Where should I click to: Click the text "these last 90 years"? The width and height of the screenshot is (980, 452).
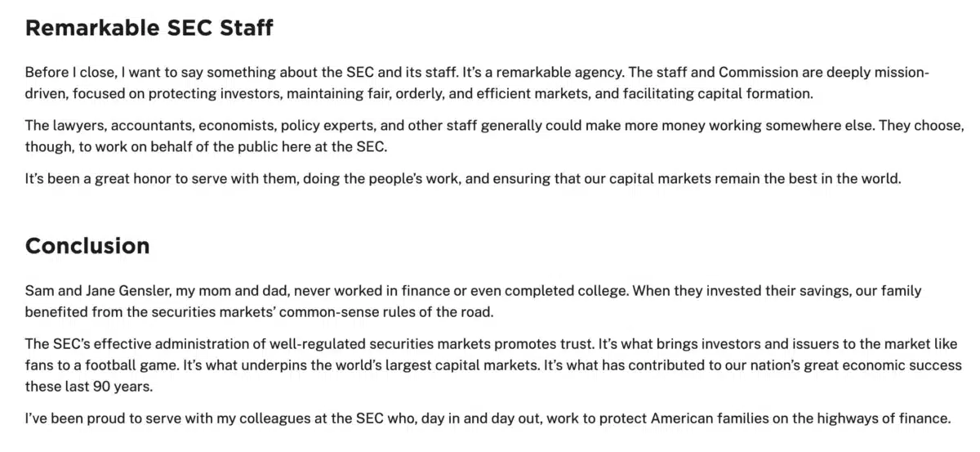(x=89, y=386)
